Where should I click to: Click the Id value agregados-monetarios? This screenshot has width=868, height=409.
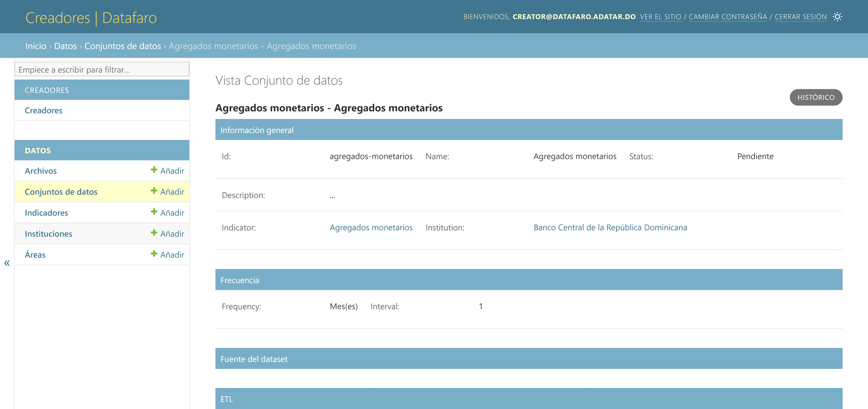point(371,156)
